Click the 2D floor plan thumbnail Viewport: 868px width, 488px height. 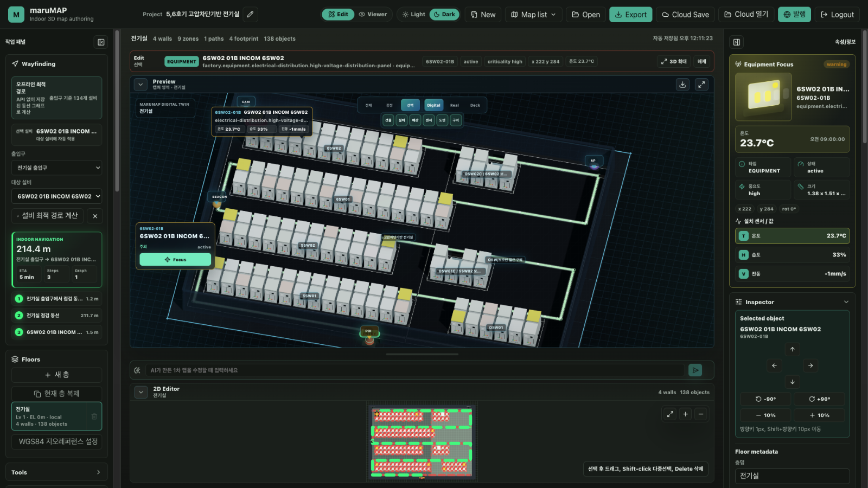click(422, 442)
